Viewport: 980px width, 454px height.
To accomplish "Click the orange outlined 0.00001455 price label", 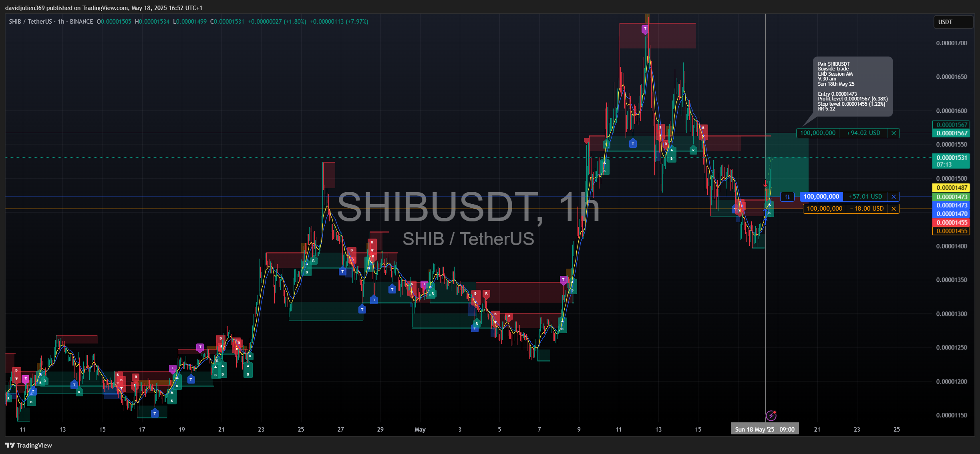I will click(x=951, y=231).
